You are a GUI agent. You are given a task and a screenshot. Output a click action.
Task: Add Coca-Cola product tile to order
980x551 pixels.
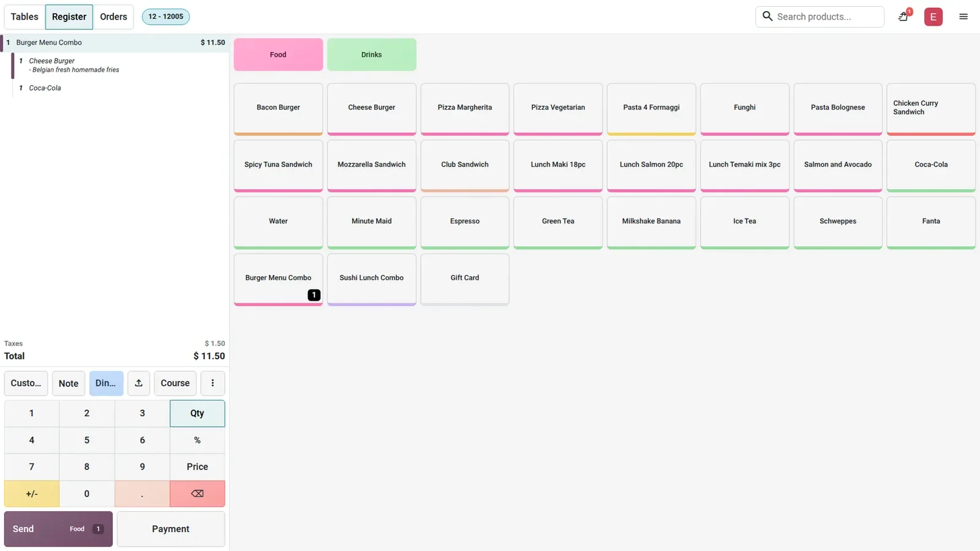tap(931, 166)
